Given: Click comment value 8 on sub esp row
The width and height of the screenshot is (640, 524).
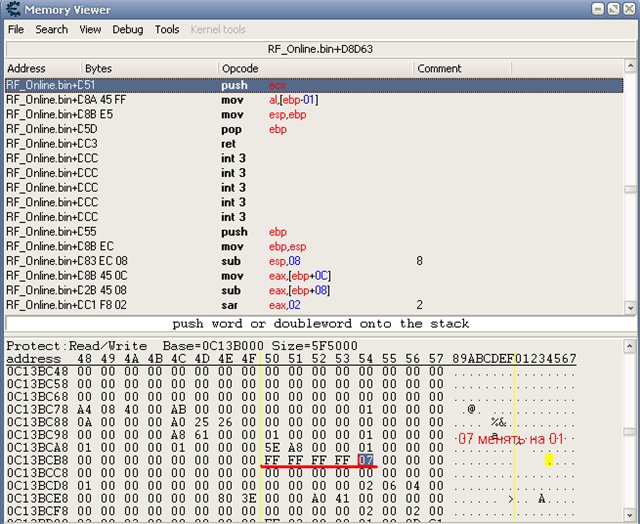Looking at the screenshot, I should pos(419,261).
